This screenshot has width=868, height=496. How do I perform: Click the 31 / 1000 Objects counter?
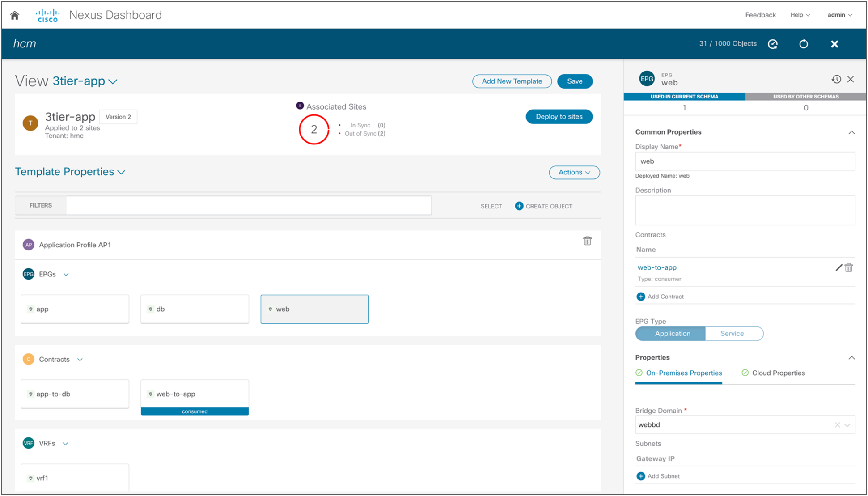[x=728, y=44]
